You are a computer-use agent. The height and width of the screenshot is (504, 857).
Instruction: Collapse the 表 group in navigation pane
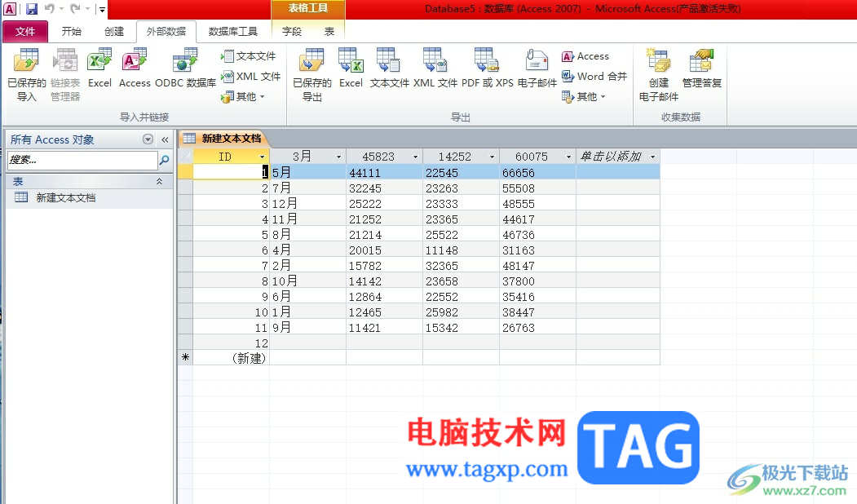click(x=159, y=182)
